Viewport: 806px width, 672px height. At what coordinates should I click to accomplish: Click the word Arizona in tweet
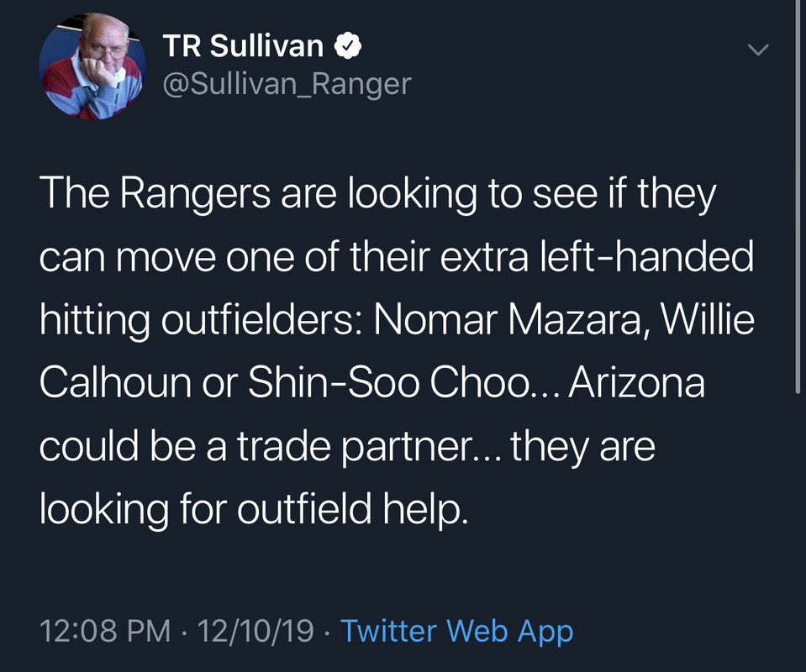[x=636, y=383]
